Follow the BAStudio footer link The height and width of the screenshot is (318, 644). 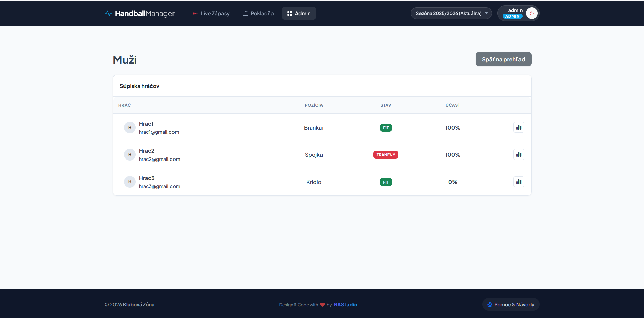(x=345, y=305)
